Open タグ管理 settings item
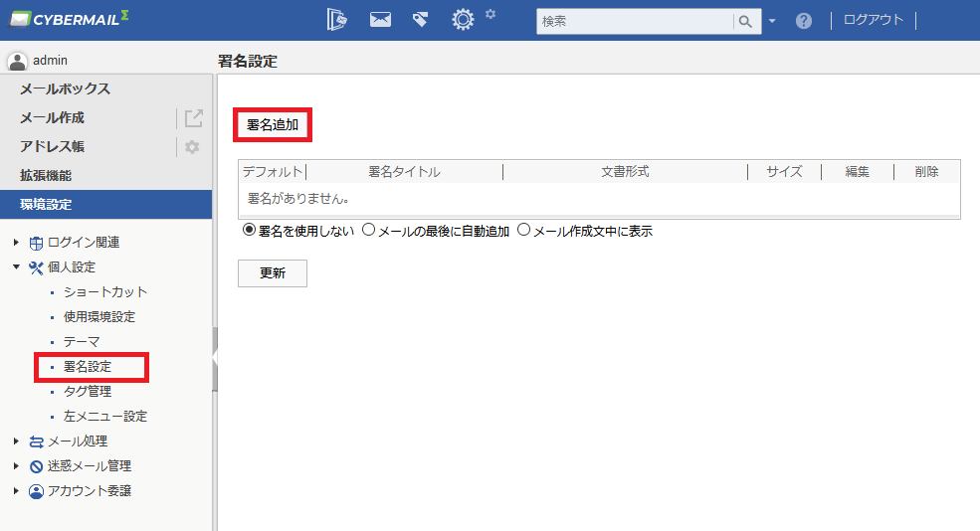Screen dimensions: 980x531 88,392
